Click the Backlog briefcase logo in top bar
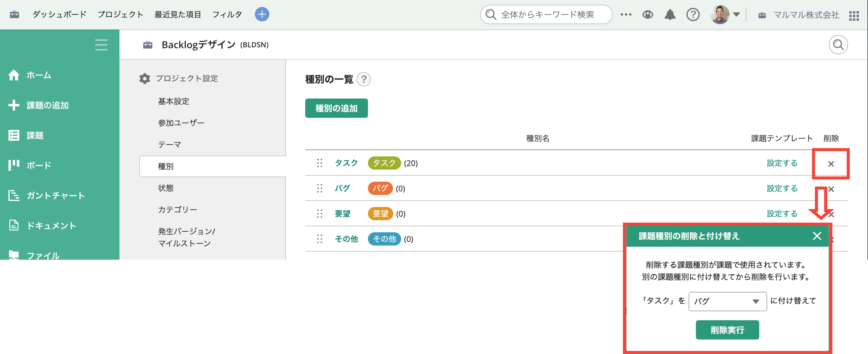This screenshot has height=354, width=868. tap(14, 14)
